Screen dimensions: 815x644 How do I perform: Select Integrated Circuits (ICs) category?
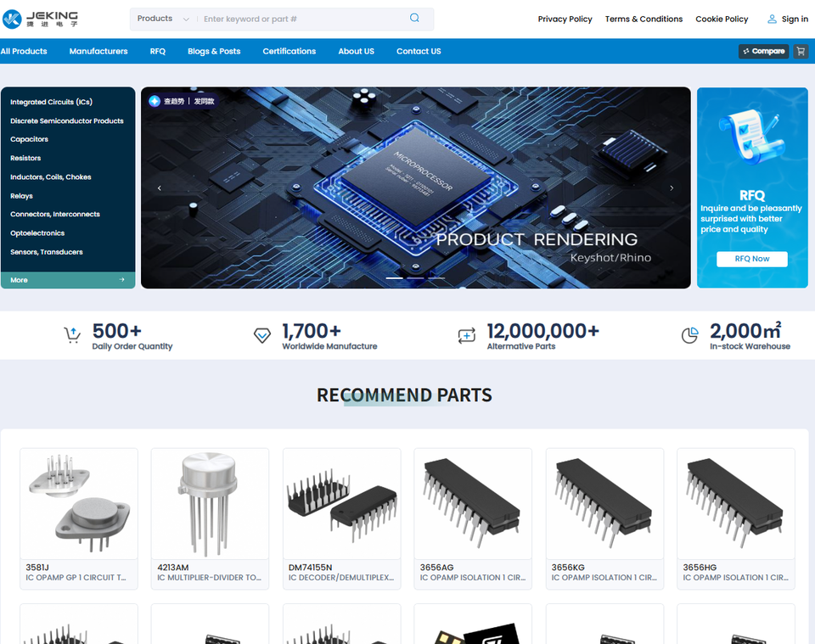tap(52, 102)
